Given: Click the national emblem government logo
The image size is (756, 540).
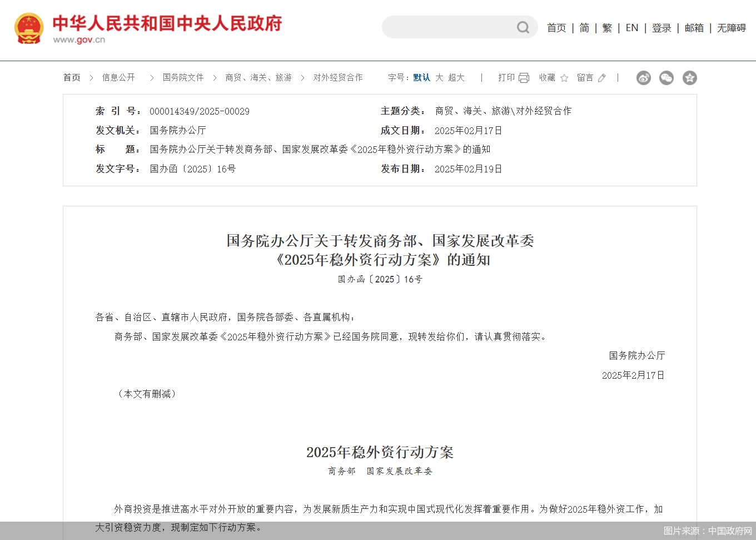Looking at the screenshot, I should 28,27.
